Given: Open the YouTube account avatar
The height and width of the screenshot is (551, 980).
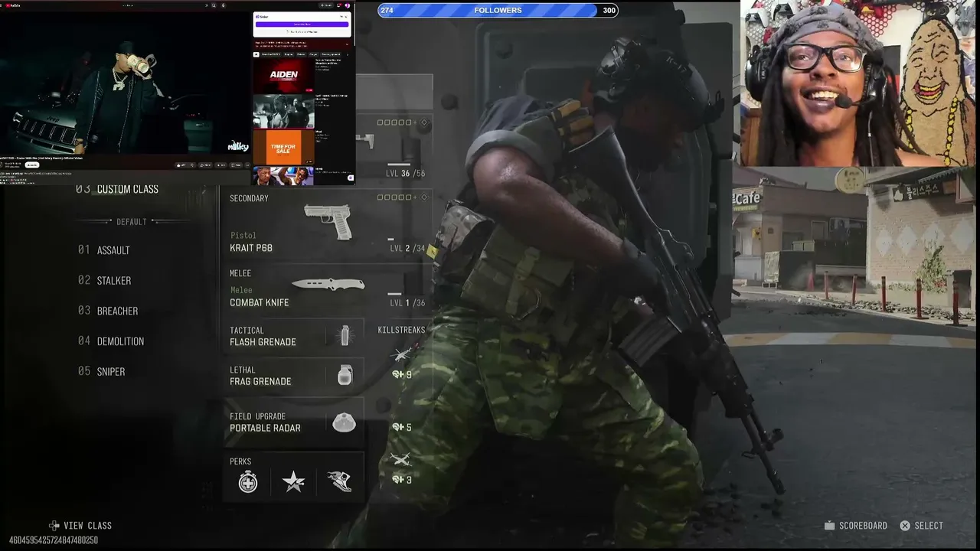Looking at the screenshot, I should tap(347, 5).
